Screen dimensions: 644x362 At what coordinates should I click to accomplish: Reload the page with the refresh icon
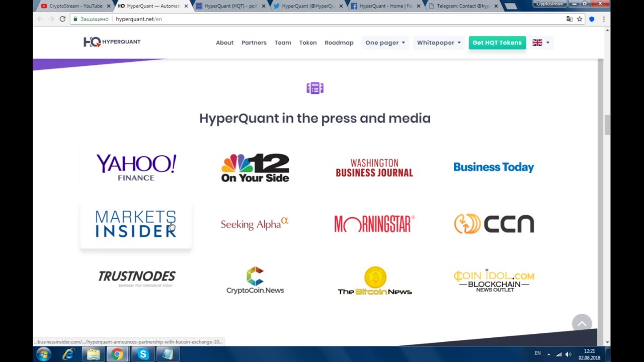tap(62, 19)
